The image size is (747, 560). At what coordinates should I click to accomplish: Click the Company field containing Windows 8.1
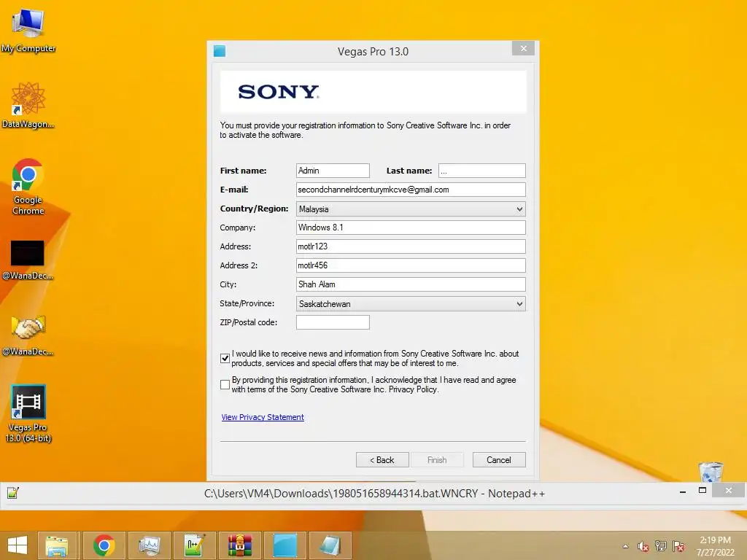(411, 227)
